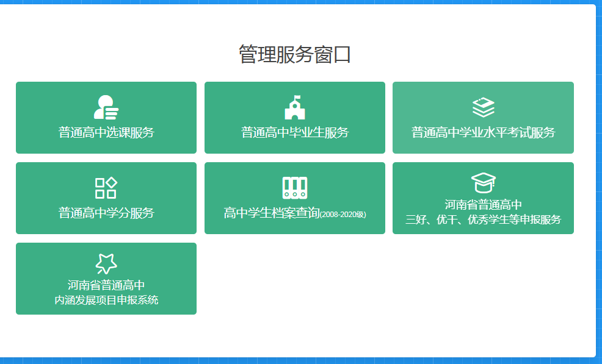Select 普通高中学分服务 label
Viewport: 602px width, 364px height.
pos(106,213)
